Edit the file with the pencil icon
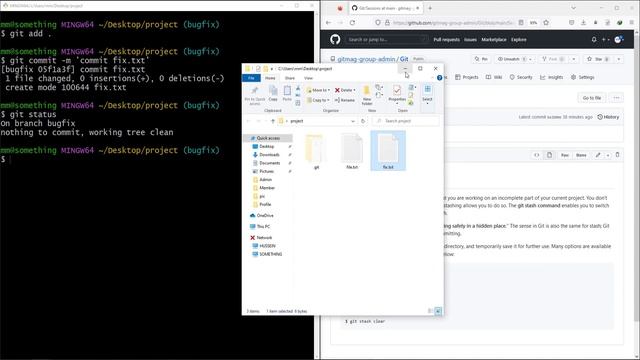640x360 pixels. click(x=598, y=155)
